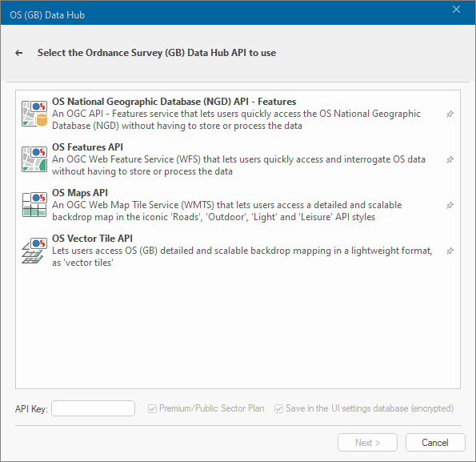
Task: Pin the OS Maps API entry
Action: 450,205
